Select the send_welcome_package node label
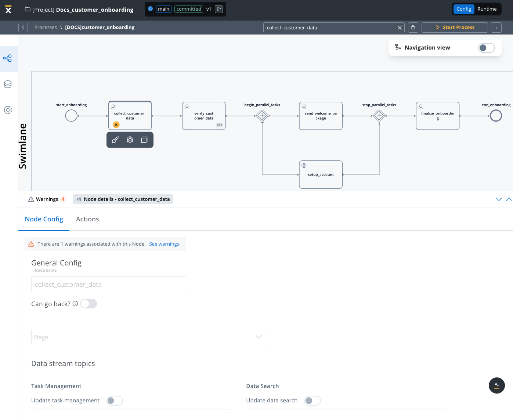This screenshot has height=420, width=513. click(x=321, y=116)
